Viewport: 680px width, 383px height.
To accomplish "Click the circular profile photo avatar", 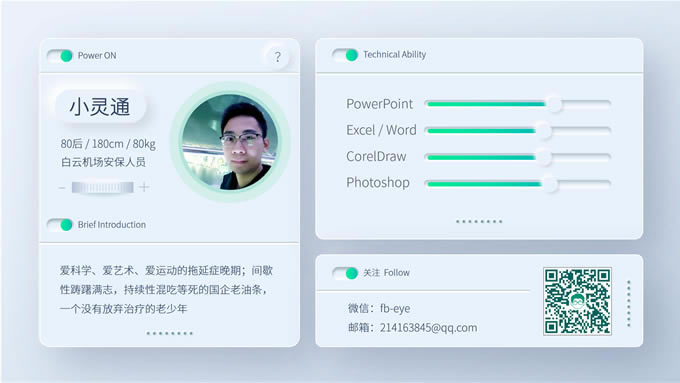I will (x=230, y=142).
